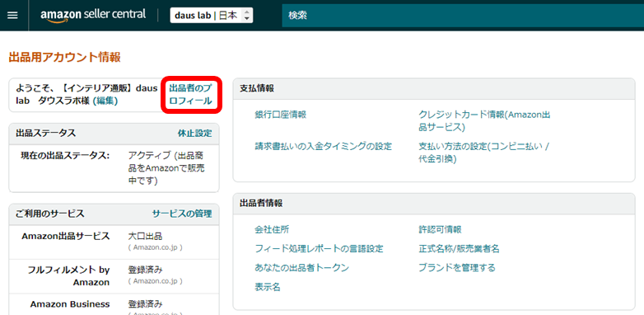Click 登録済み in the Amazon Business row
The width and height of the screenshot is (644, 315).
coord(146,304)
